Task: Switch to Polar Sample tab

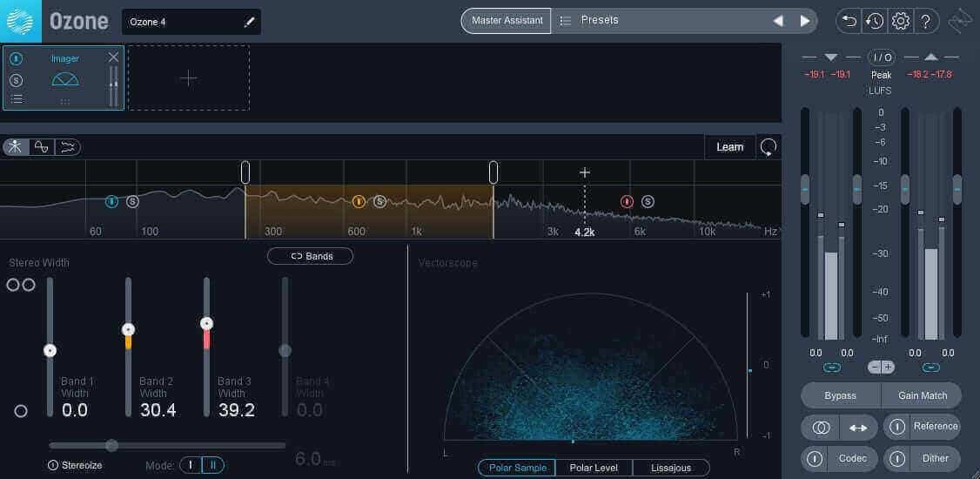Action: 517,468
